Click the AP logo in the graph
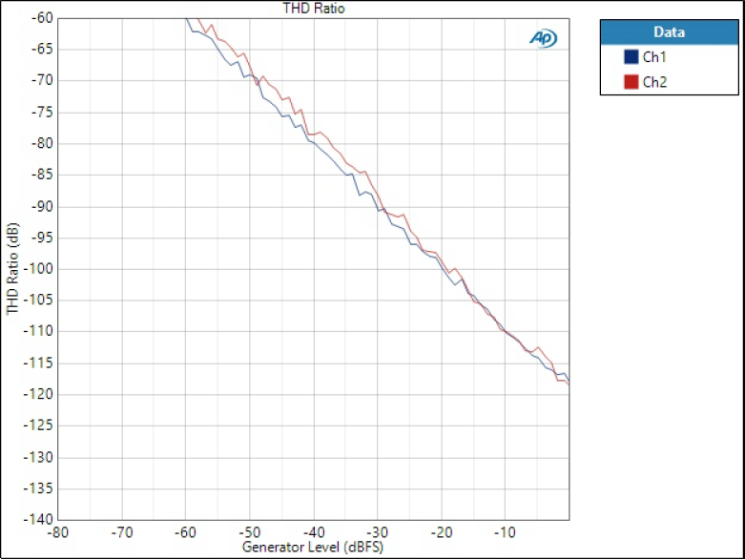The image size is (745, 560). [x=543, y=38]
